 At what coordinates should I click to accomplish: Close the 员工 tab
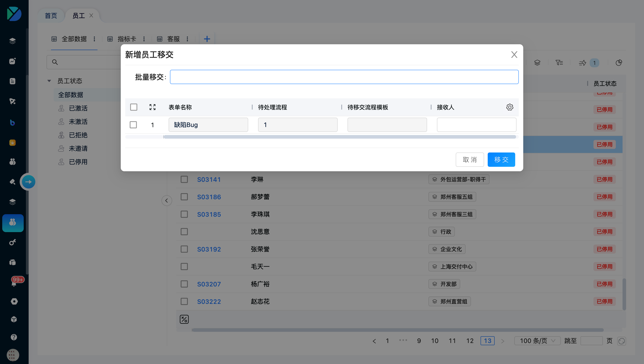pos(91,15)
